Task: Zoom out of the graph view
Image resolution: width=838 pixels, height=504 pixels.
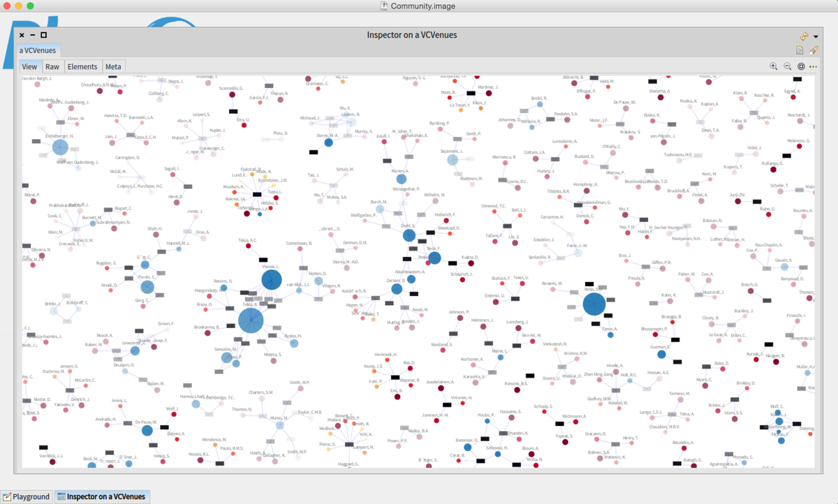Action: 787,66
